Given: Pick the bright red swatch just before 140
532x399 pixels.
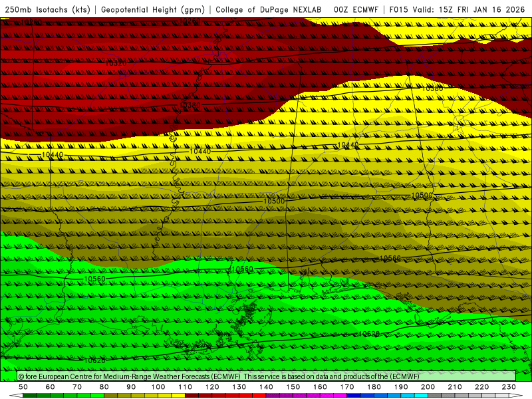Looking at the screenshot, I should [x=259, y=396].
